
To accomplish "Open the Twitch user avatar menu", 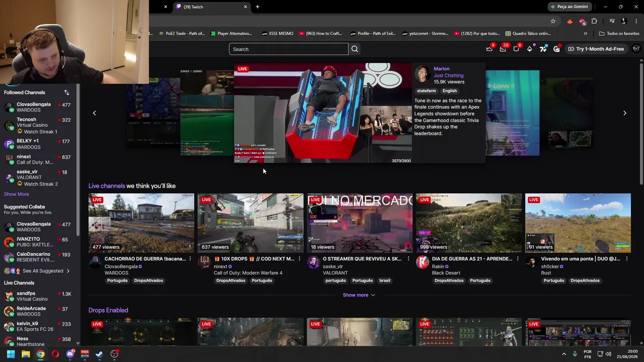I will pyautogui.click(x=636, y=49).
